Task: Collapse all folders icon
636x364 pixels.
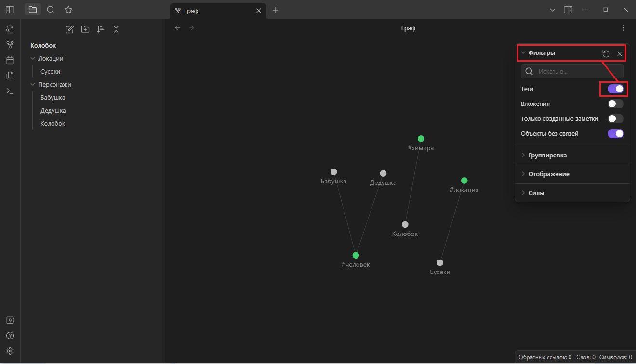Action: [116, 29]
